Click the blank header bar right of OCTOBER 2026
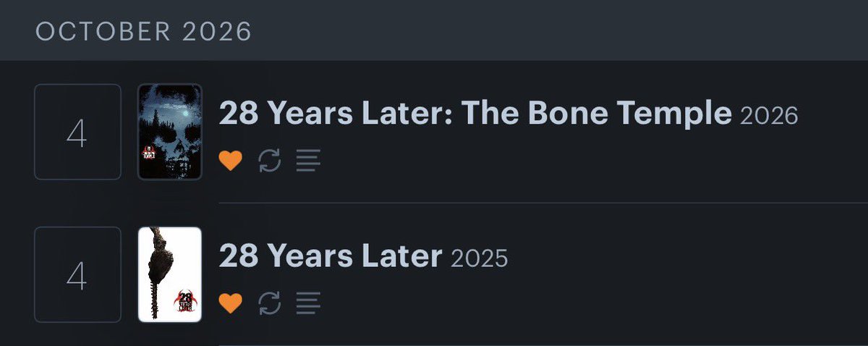The image size is (868, 346). coord(561,32)
